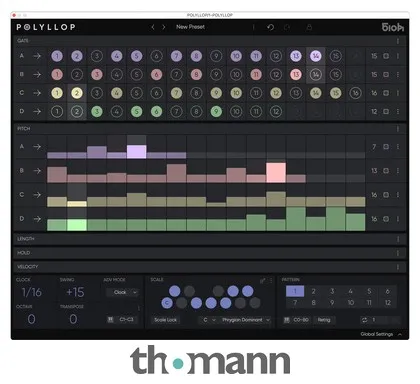420x384 pixels.
Task: Adjust highlighted pitch bar step 5 lane A
Action: tap(136, 152)
